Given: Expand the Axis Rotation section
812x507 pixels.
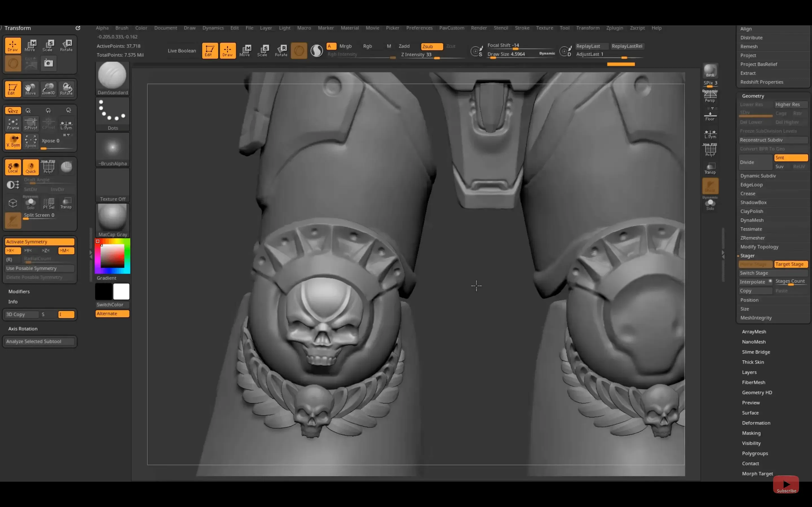Looking at the screenshot, I should (23, 329).
